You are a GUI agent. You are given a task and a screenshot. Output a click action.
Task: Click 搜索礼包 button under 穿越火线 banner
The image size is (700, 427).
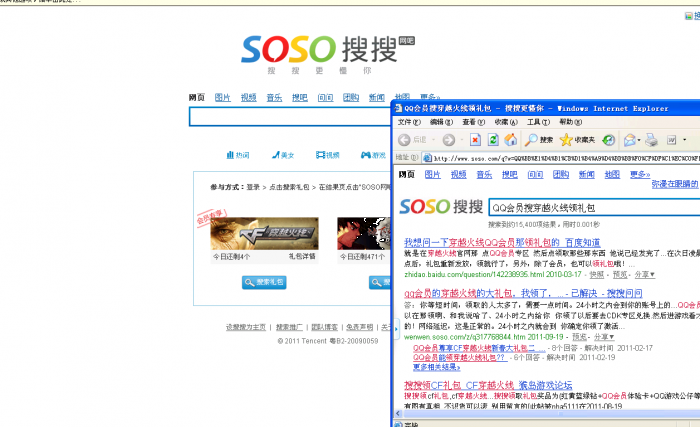[x=264, y=282]
